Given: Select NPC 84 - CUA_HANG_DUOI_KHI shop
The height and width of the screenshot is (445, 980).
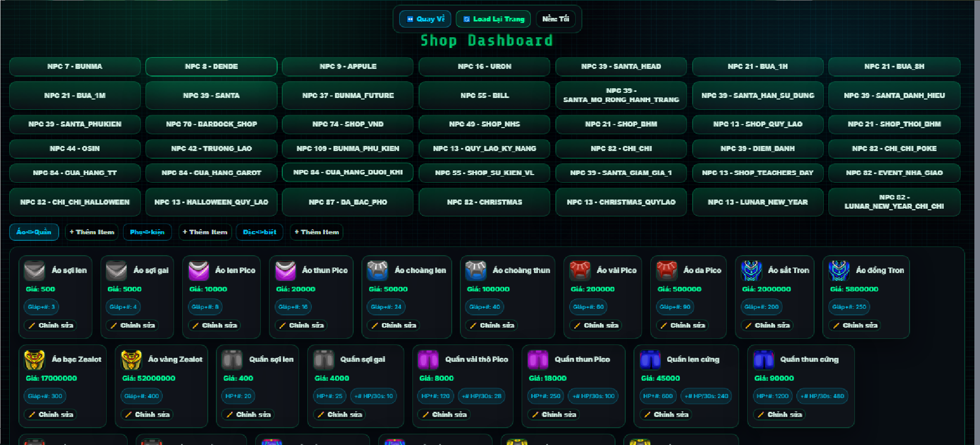Looking at the screenshot, I should (348, 172).
